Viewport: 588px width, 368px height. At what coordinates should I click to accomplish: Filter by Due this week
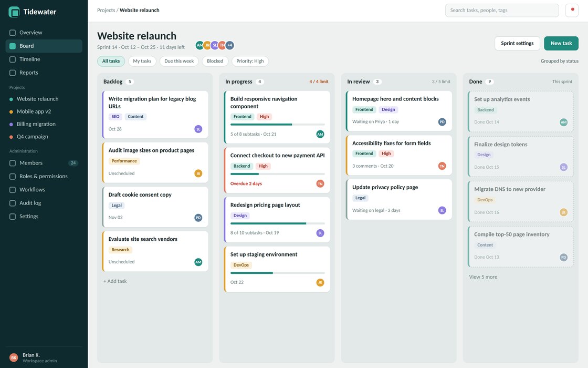pyautogui.click(x=179, y=61)
